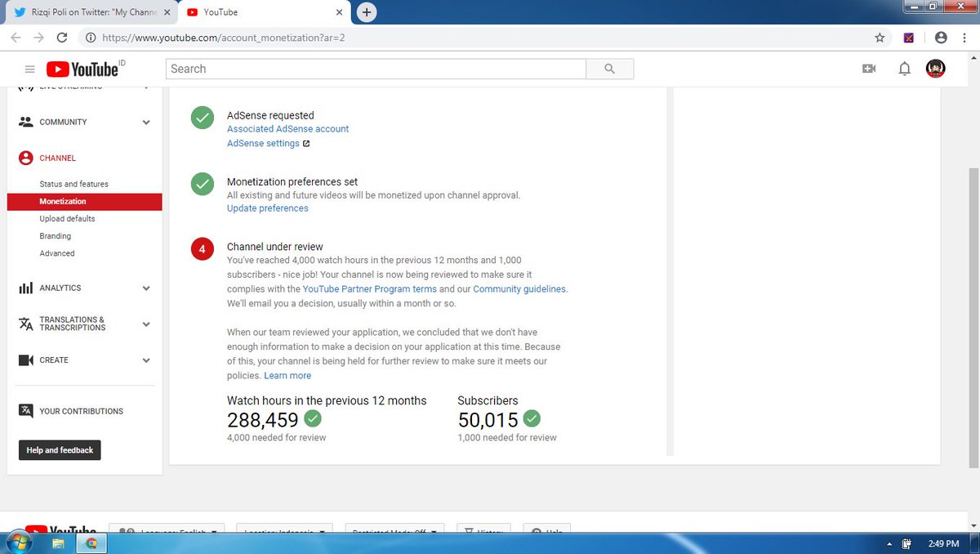Viewport: 980px width, 554px height.
Task: Open a new browser tab
Action: (x=367, y=12)
